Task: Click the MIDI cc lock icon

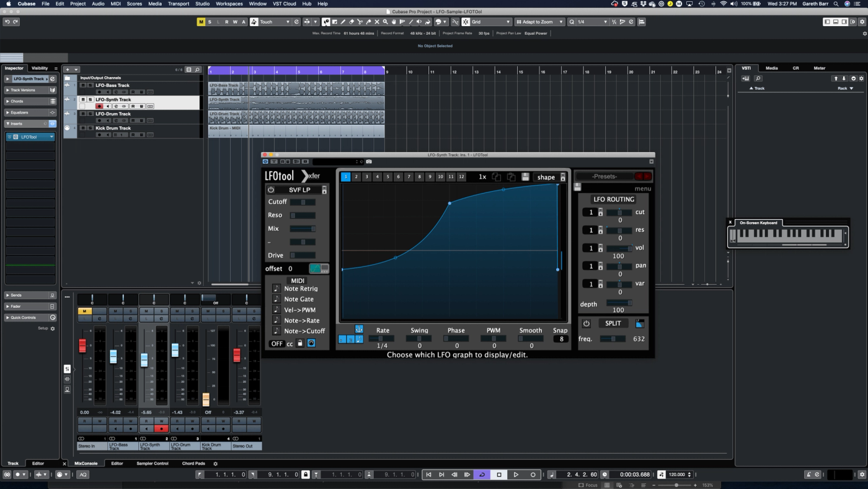Action: pyautogui.click(x=300, y=343)
